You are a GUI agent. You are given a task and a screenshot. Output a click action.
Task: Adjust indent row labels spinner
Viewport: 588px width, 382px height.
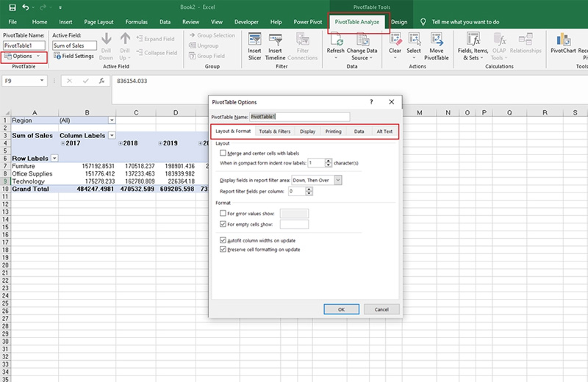tap(329, 162)
